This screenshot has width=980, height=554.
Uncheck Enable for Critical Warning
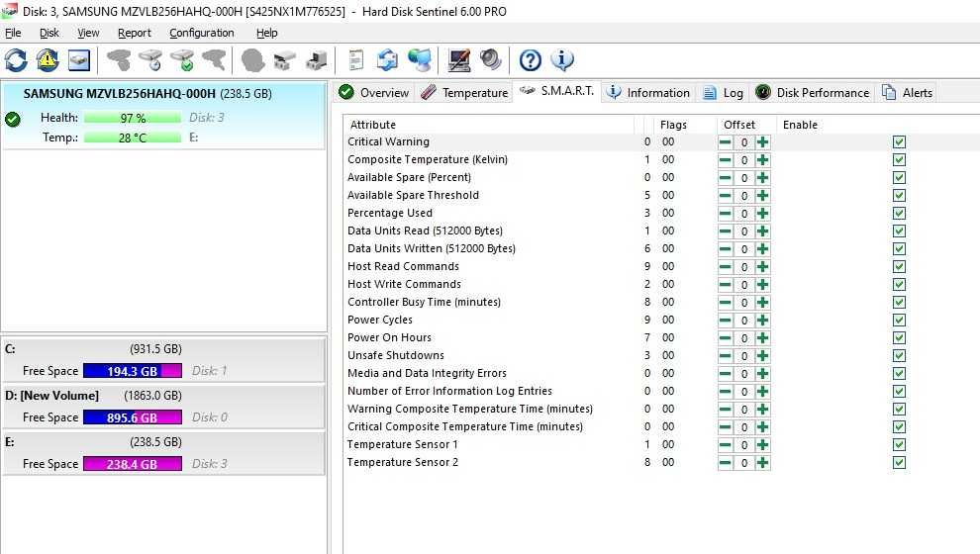899,142
